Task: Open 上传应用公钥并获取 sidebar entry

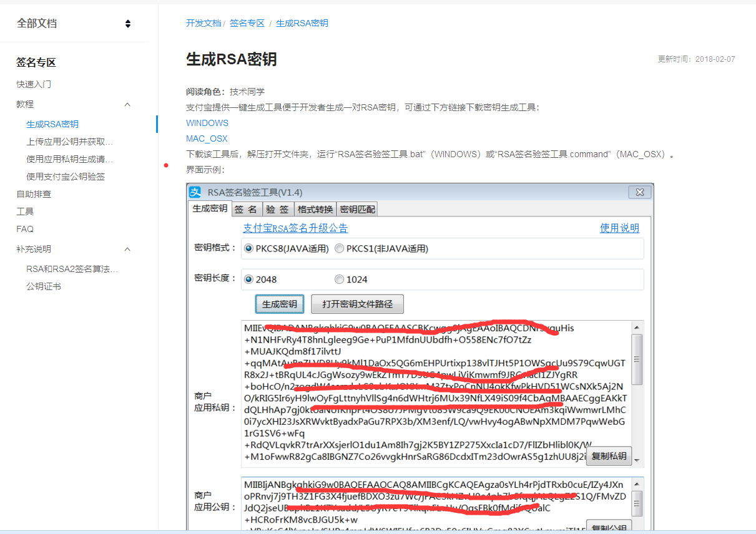Action: [70, 142]
